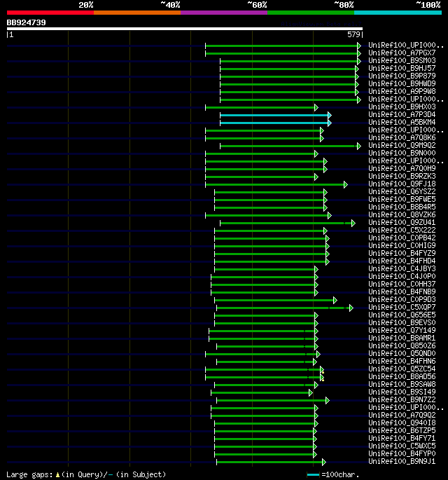Click the yellow gap marker on UniRef100_Q5ZC54 row
This screenshot has width=448, height=480.
pyautogui.click(x=323, y=372)
